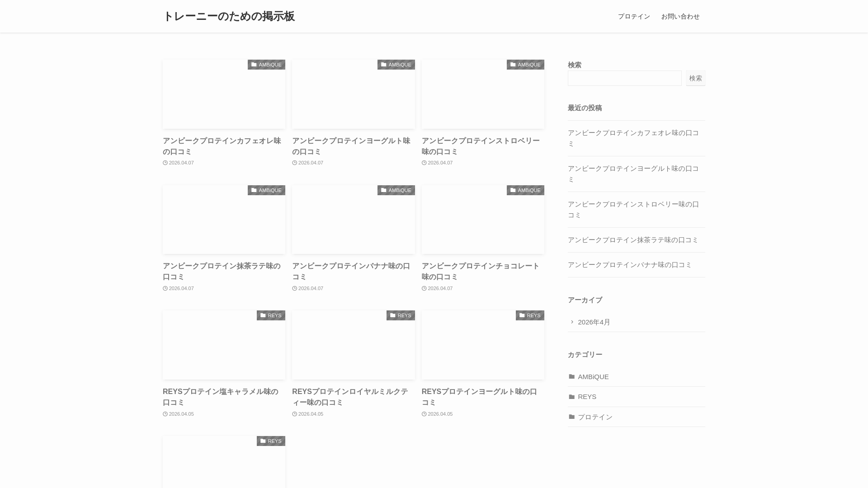Screen dimensions: 868x488
Task: Click AMBiQUE tag on カフェオレ味 card
Action: click(x=266, y=65)
